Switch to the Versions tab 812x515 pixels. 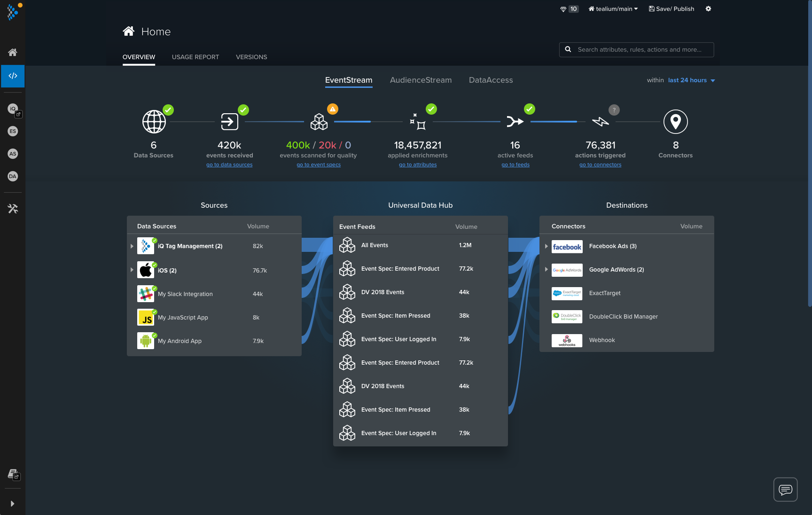click(251, 57)
